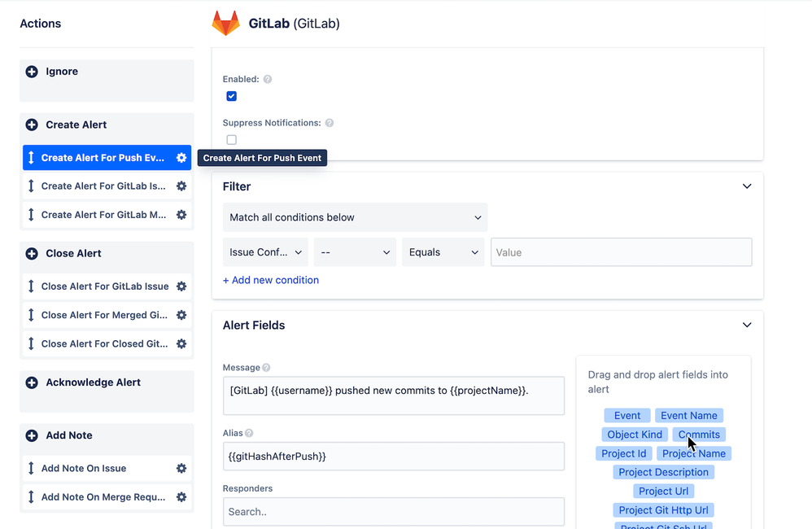Collapse the Filter section chevron
This screenshot has height=529, width=812.
pos(747,186)
